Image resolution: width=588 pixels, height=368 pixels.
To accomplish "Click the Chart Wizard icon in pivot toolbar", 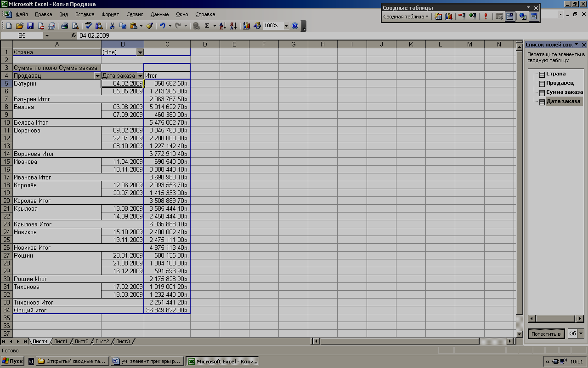I will (x=449, y=17).
